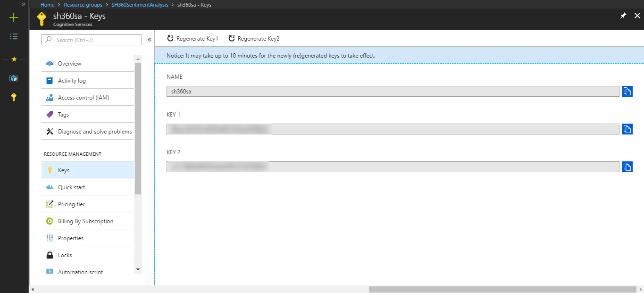The image size is (644, 293).
Task: Open Resource groups breadcrumb link
Action: pos(83,5)
